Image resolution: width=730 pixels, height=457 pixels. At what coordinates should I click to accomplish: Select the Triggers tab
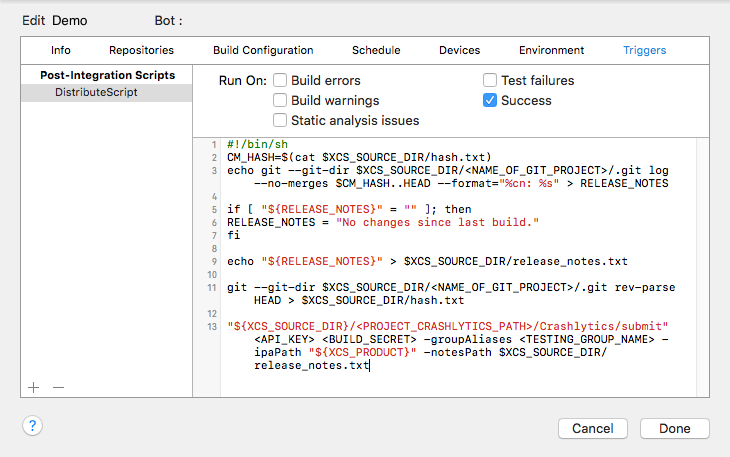(644, 50)
